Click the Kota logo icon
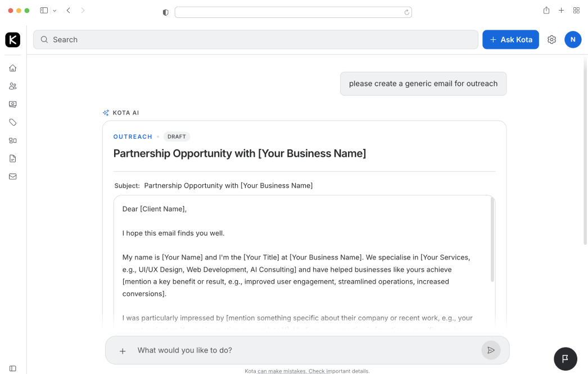This screenshot has width=588, height=374. [13, 40]
